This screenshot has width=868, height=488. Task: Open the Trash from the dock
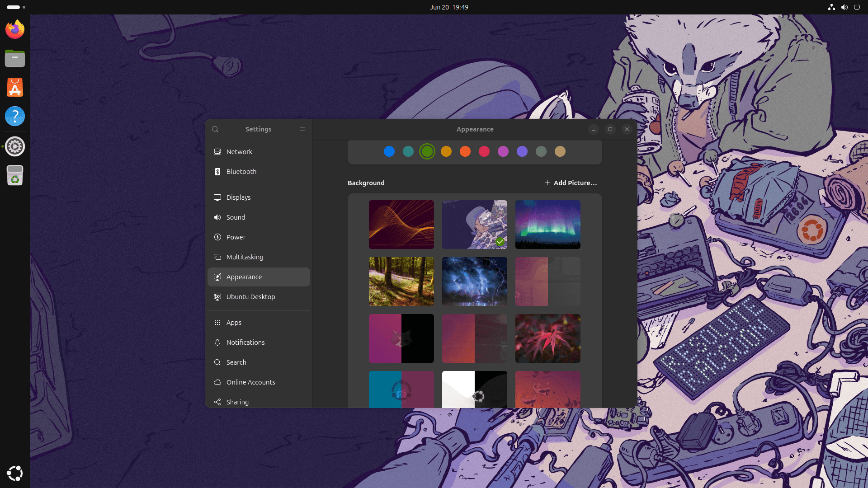point(15,175)
